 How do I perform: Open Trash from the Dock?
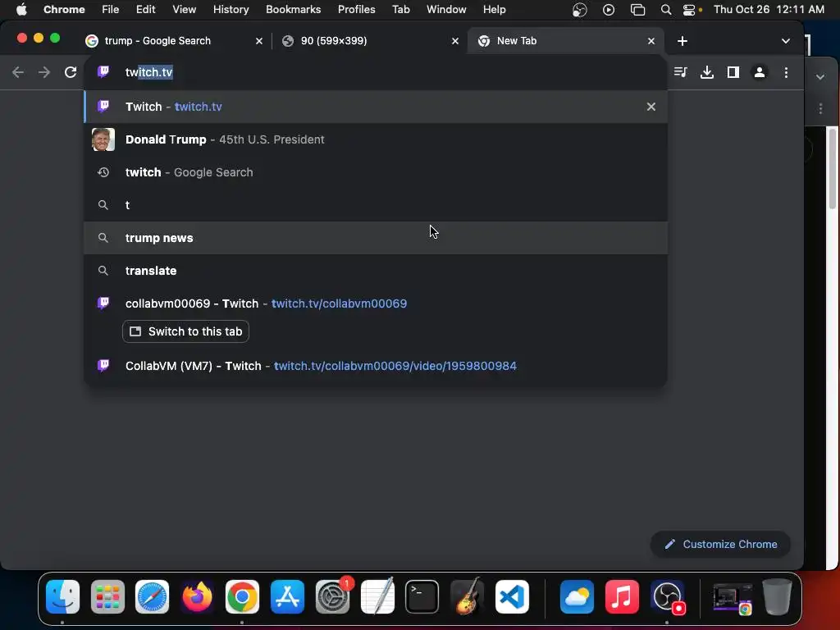[x=778, y=596]
